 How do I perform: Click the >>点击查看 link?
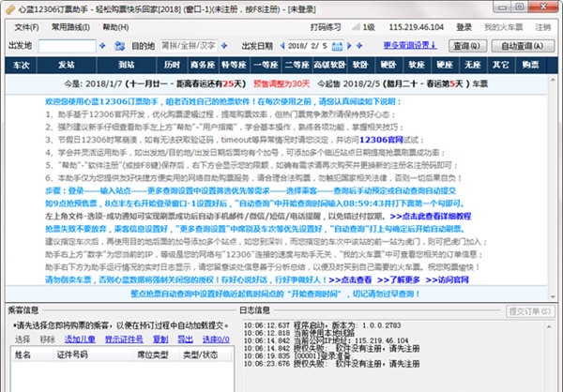tap(350, 279)
